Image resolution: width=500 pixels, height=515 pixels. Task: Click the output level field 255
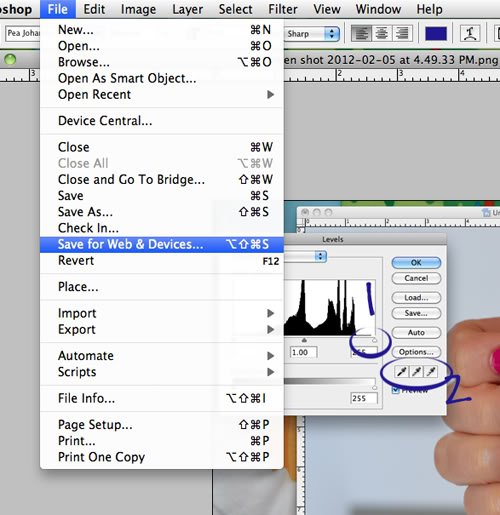pyautogui.click(x=364, y=398)
